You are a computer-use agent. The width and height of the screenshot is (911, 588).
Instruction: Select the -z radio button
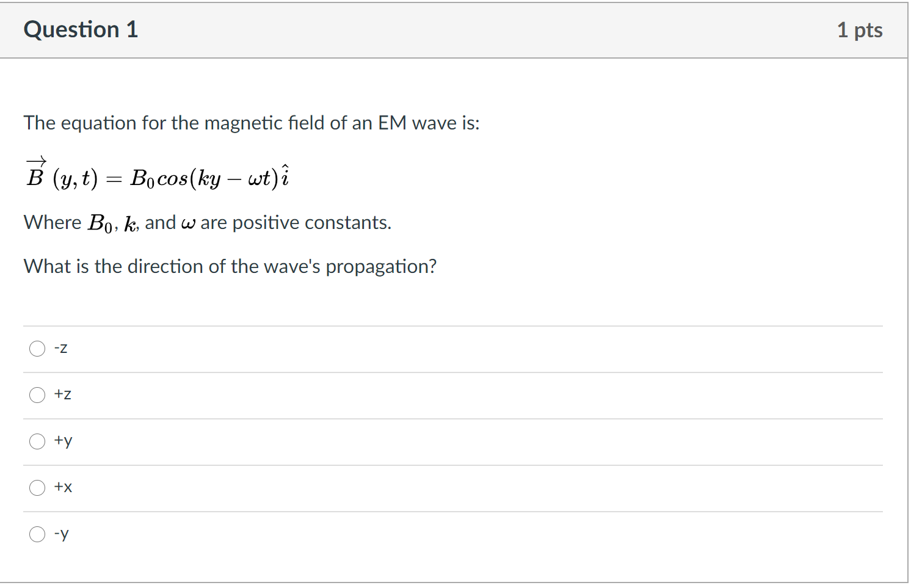[37, 349]
